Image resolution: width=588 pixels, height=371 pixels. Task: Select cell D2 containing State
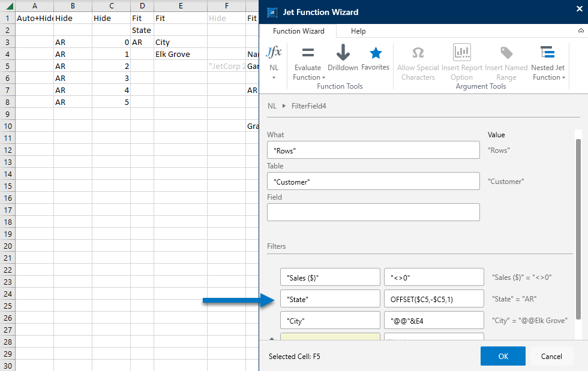pyautogui.click(x=142, y=31)
